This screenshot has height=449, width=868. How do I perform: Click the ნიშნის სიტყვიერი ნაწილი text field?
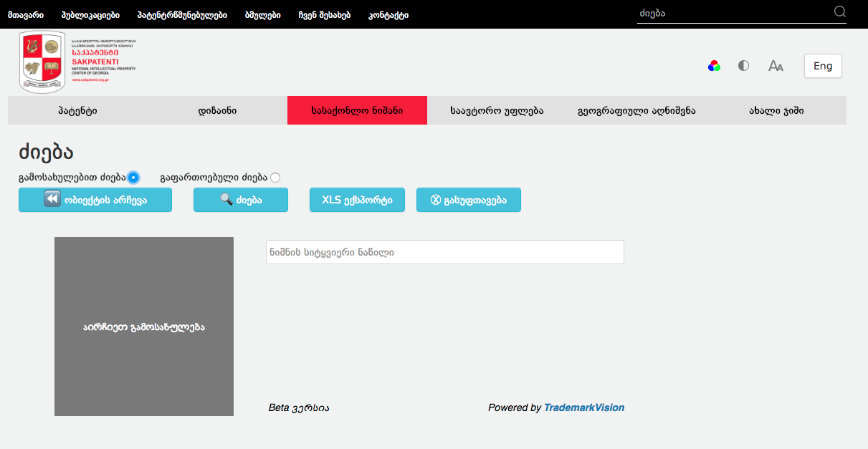pyautogui.click(x=444, y=252)
